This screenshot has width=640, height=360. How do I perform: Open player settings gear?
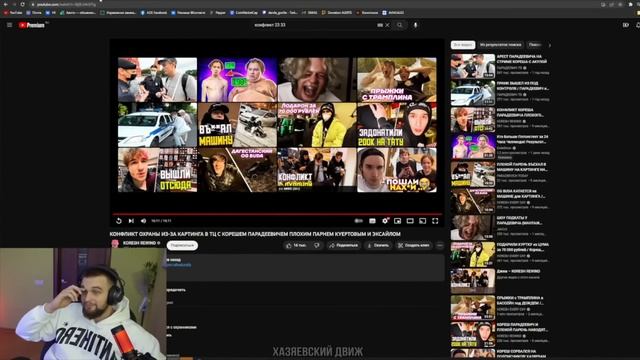(x=385, y=221)
